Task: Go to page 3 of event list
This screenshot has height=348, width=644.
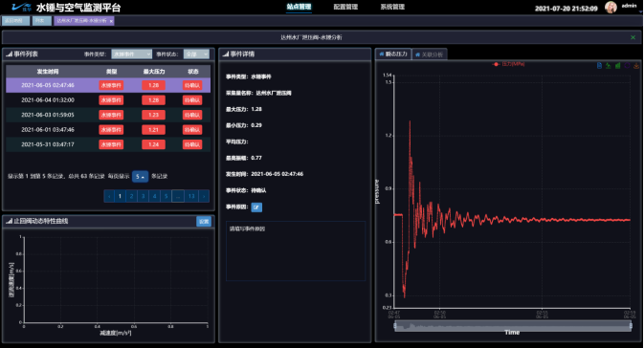Action: [143, 196]
